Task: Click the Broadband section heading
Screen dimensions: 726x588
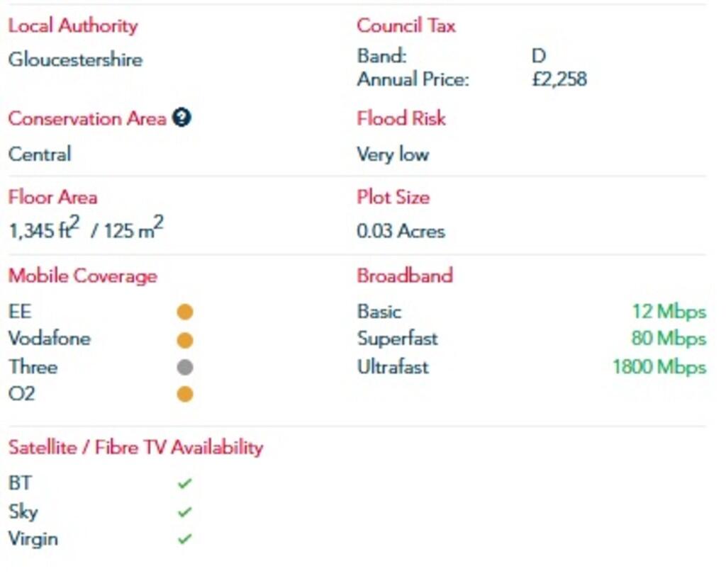Action: point(405,276)
